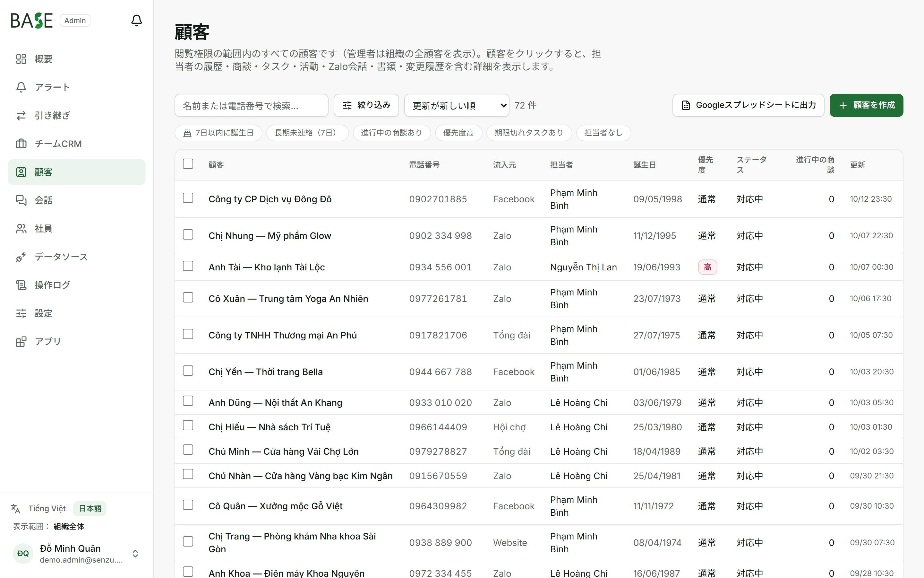Open アプリ apps icon
This screenshot has width=924, height=578.
pos(21,342)
